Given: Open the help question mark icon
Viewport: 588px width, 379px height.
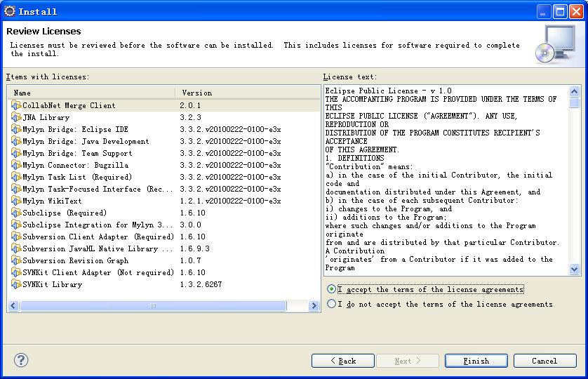Looking at the screenshot, I should pyautogui.click(x=21, y=360).
